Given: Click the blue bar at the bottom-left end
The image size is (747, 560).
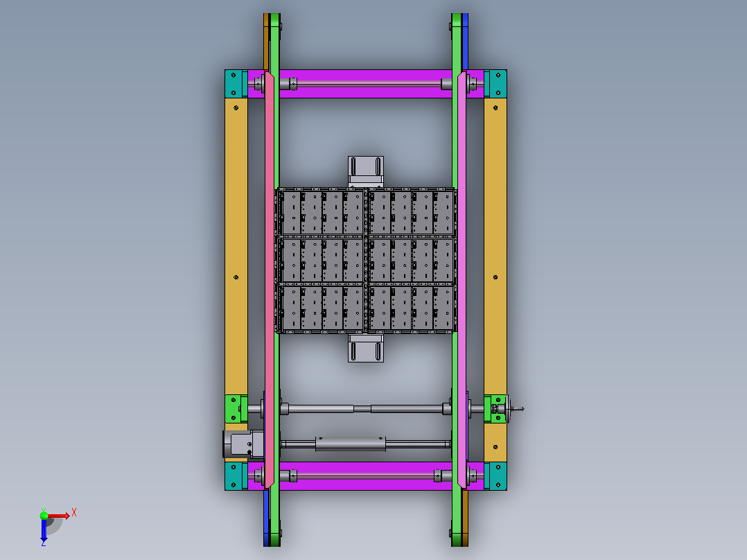Looking at the screenshot, I should [x=266, y=518].
